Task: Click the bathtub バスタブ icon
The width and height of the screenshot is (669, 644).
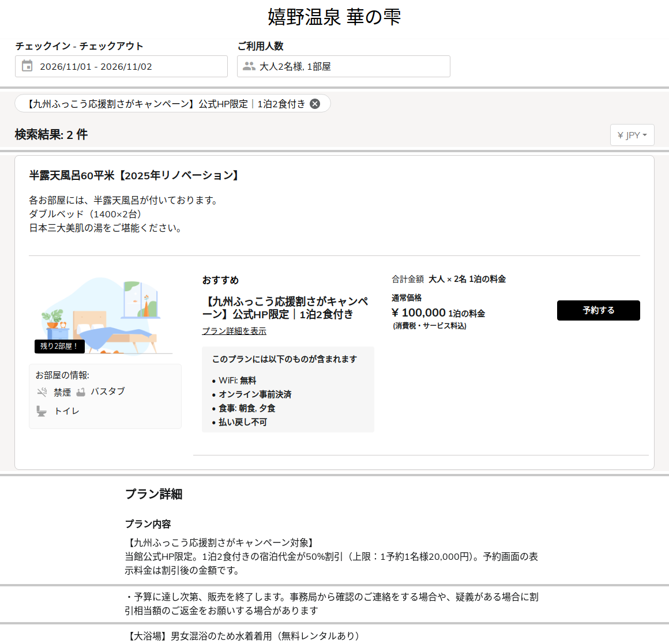Action: pyautogui.click(x=81, y=392)
